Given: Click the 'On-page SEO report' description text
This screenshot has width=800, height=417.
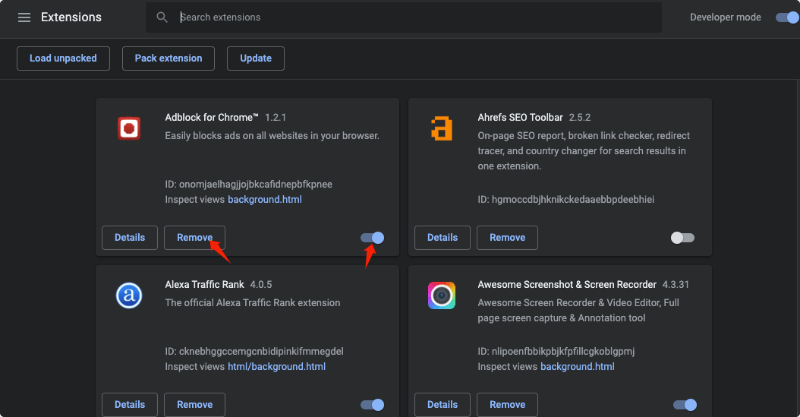Looking at the screenshot, I should pos(584,151).
